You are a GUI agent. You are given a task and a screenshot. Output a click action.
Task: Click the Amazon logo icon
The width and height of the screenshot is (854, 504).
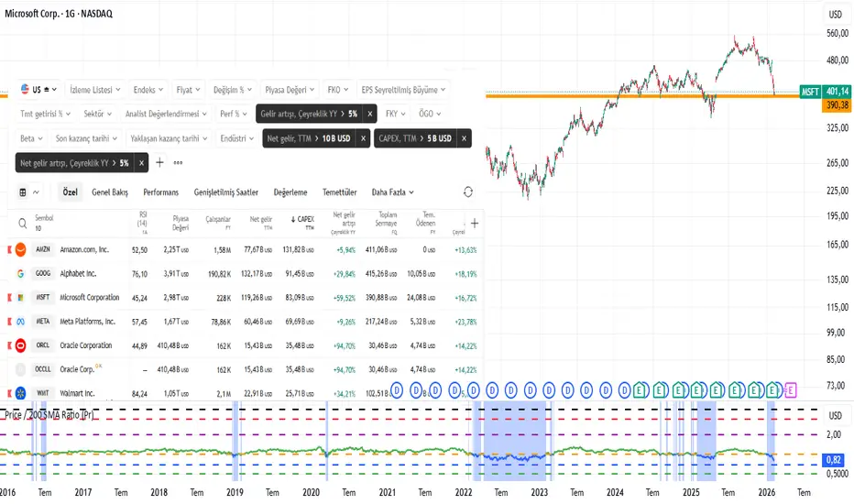pos(21,250)
